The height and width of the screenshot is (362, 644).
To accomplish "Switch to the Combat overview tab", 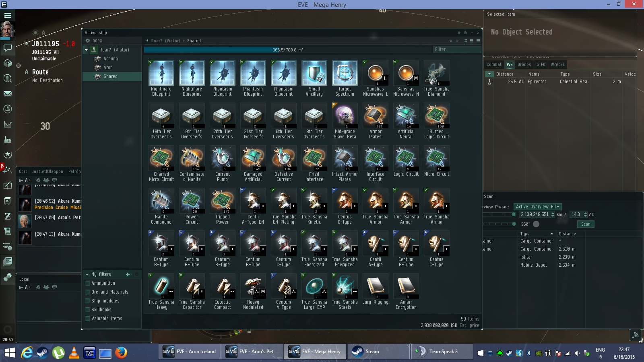I will click(x=494, y=64).
